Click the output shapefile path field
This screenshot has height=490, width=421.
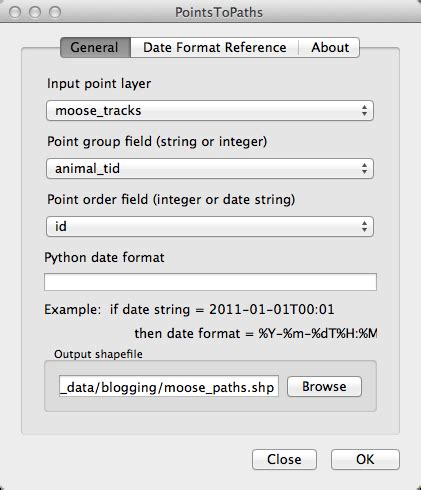(169, 387)
